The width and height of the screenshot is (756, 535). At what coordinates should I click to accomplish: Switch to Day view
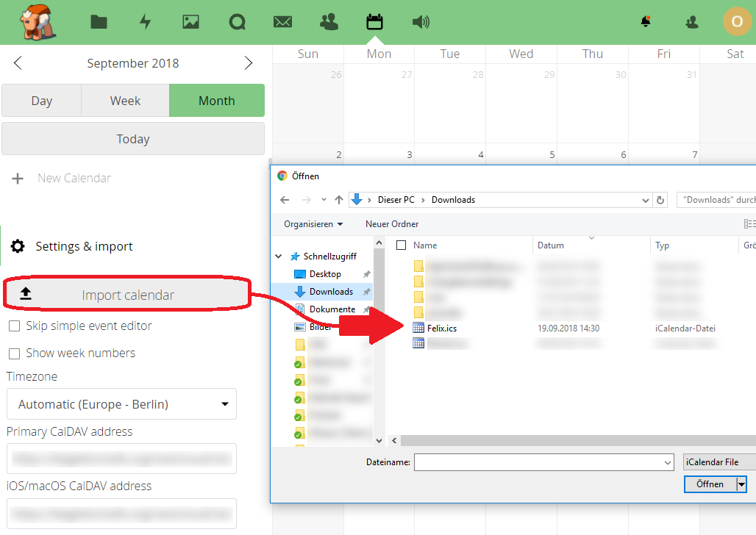click(41, 101)
